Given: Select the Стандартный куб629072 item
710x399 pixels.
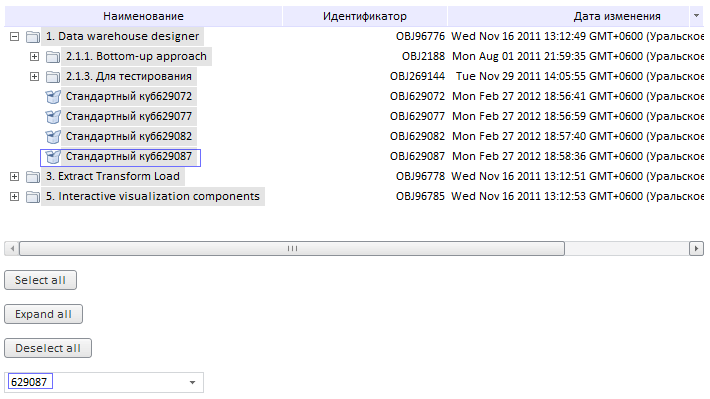Looking at the screenshot, I should click(x=129, y=96).
